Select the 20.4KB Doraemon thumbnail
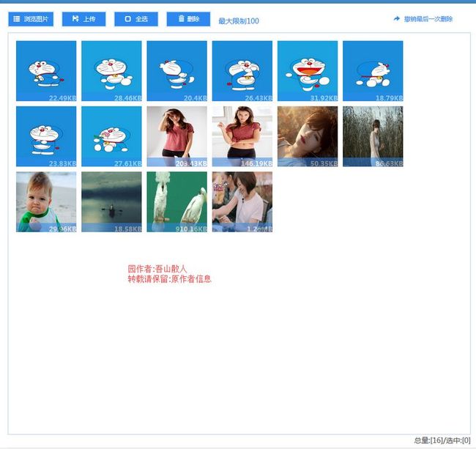The height and width of the screenshot is (449, 476). (177, 71)
